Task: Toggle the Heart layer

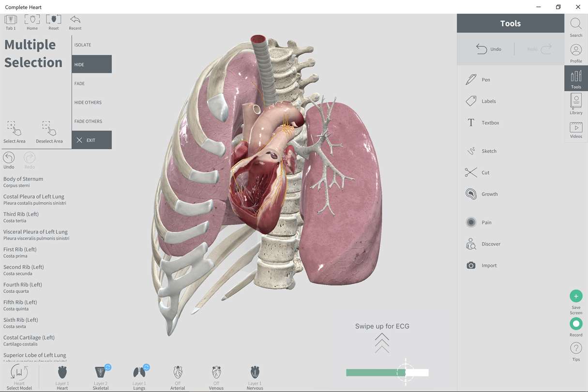Action: click(x=62, y=378)
